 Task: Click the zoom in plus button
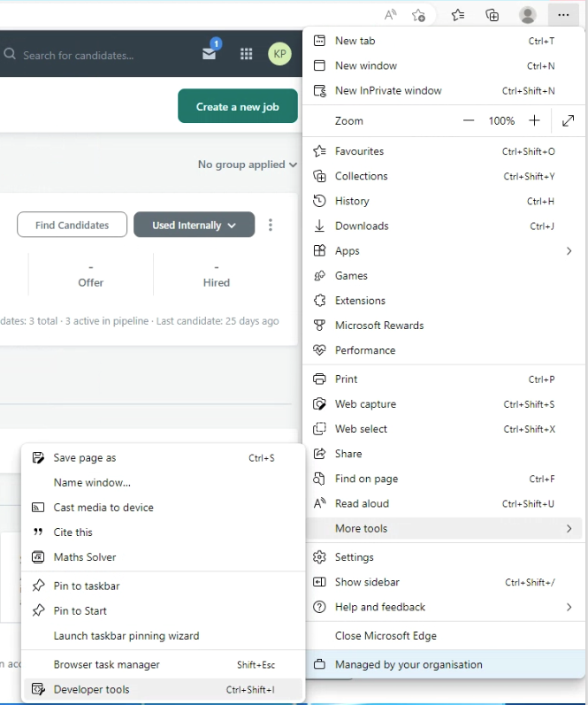click(534, 120)
